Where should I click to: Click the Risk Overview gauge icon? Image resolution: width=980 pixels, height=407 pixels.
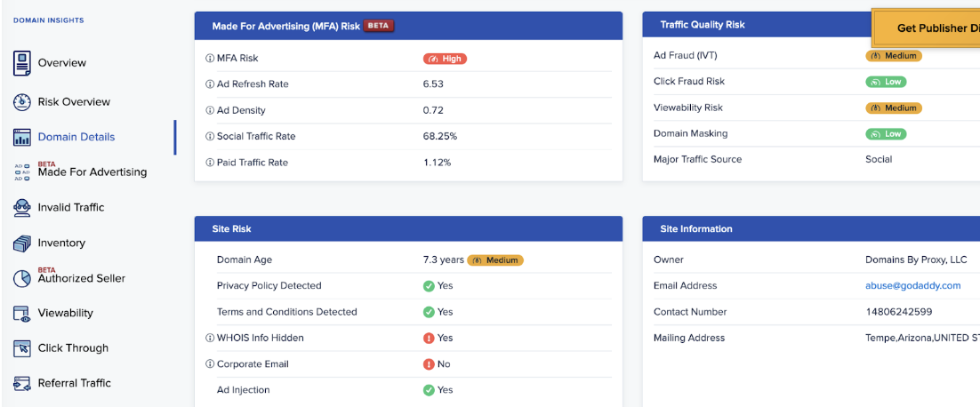coord(22,102)
